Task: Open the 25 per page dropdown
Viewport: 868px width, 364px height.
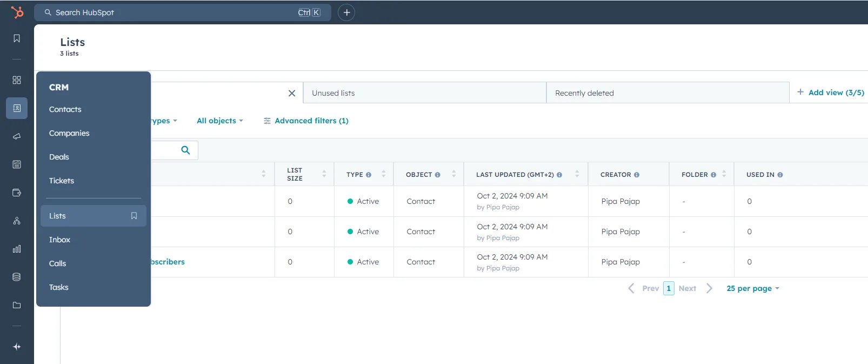Action: tap(753, 288)
